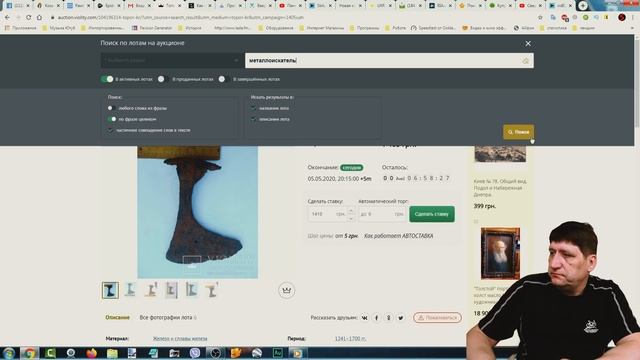Viewport: 640px width, 360px height.
Task: Decrease bid amount with down stepper arrow
Action: pos(351,218)
